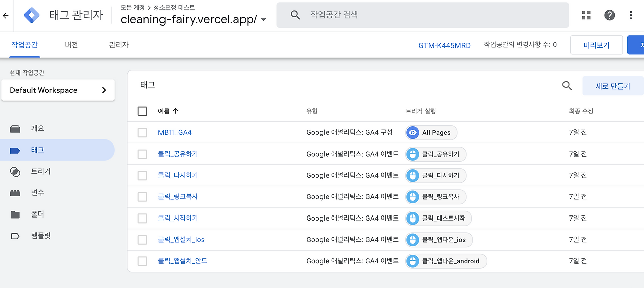Click the 트리거 실행 column header
Viewport: 644px width, 288px height.
tap(421, 111)
